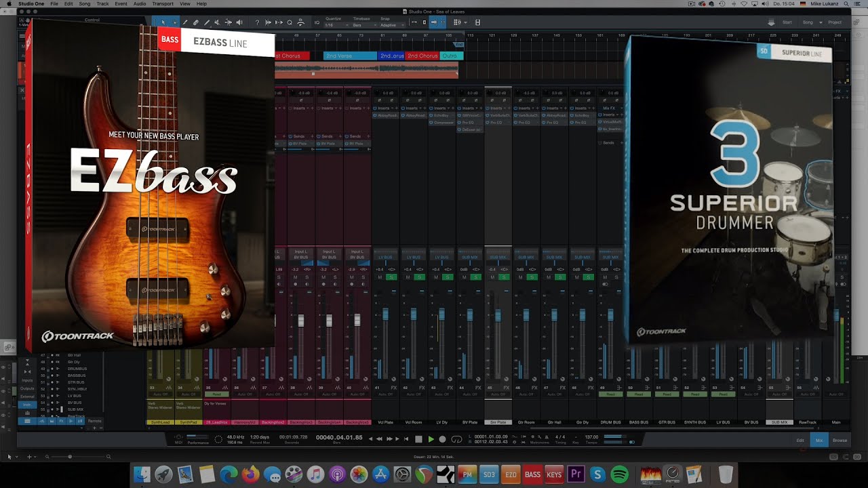The height and width of the screenshot is (488, 868).
Task: Click the 4 / 4 time signature
Action: (x=560, y=437)
